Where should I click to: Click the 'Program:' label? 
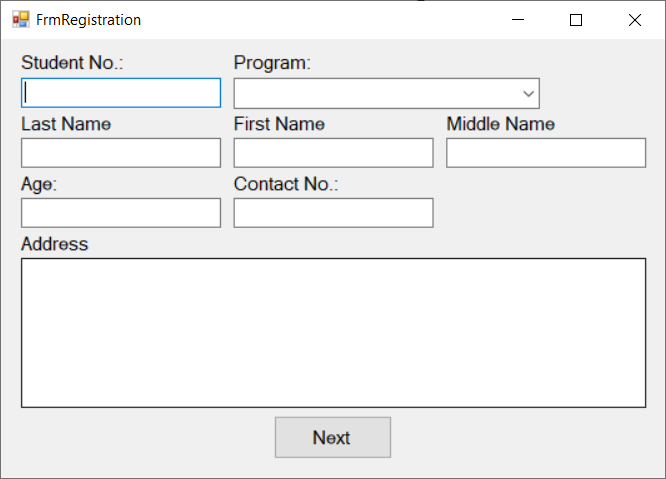point(272,63)
